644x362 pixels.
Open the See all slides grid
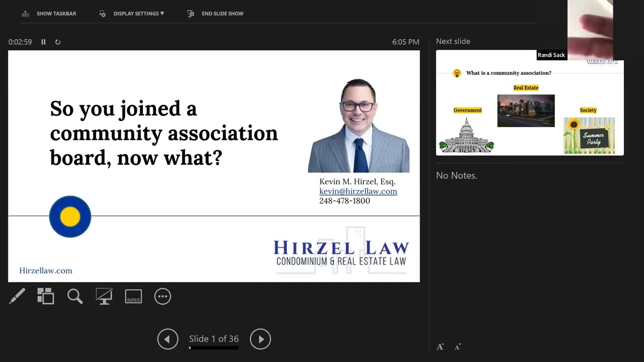point(46,296)
